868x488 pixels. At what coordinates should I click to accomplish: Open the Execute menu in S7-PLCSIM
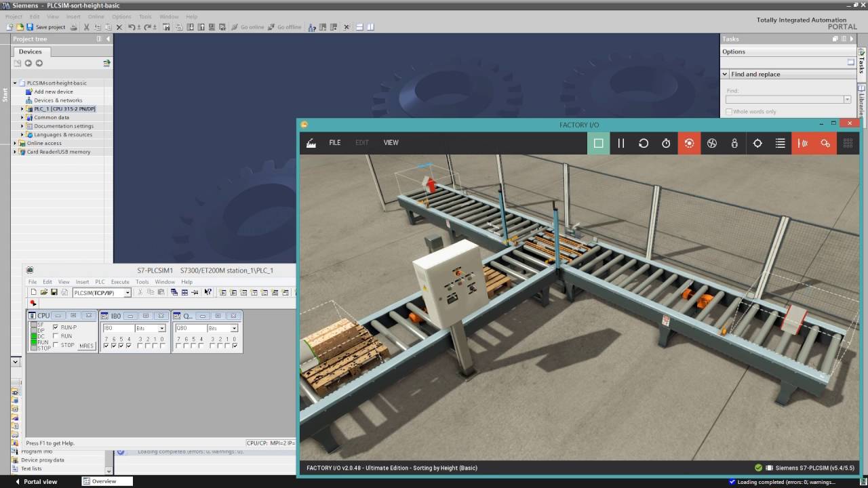point(120,282)
